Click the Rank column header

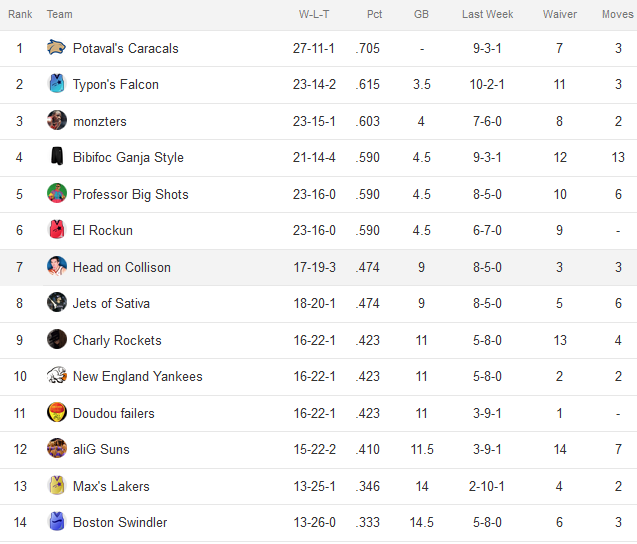pyautogui.click(x=20, y=14)
